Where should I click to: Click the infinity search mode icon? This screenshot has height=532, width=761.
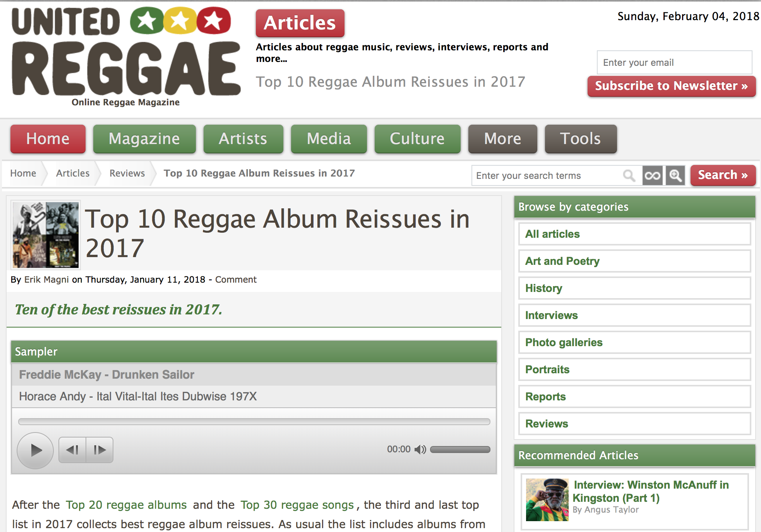tap(653, 176)
